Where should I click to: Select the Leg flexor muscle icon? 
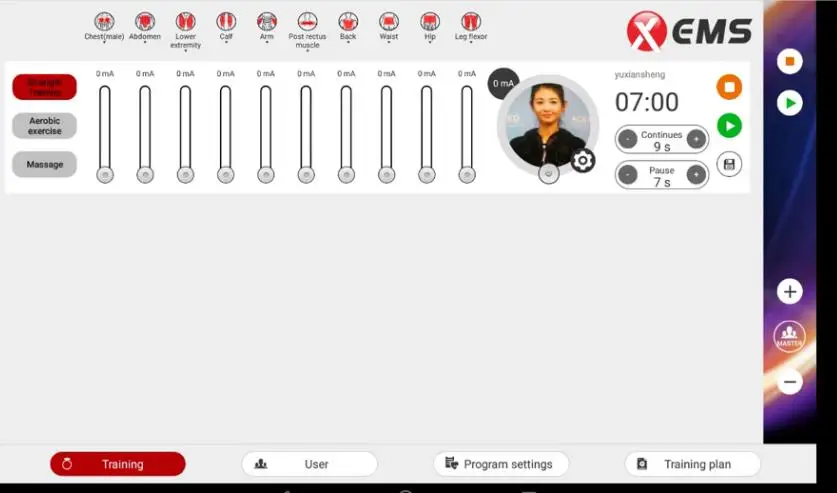(470, 21)
